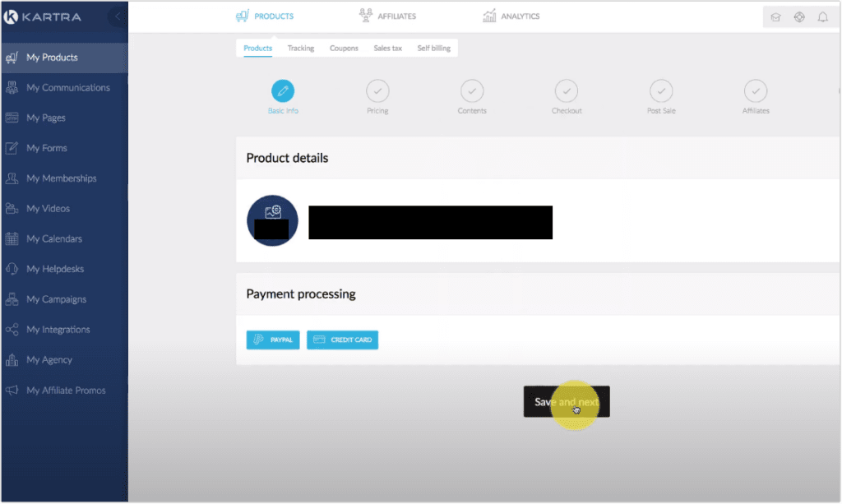Open My Products in the sidebar

[x=64, y=58]
